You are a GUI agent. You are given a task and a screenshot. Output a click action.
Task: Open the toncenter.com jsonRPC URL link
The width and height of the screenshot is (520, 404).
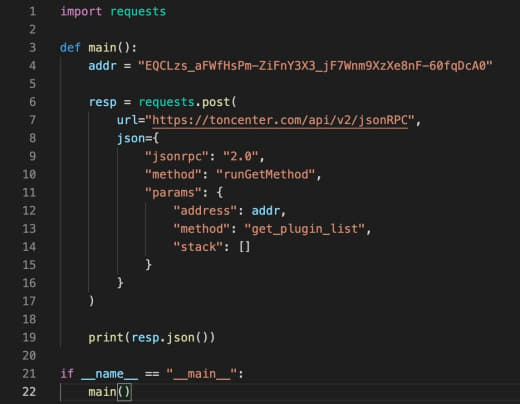280,120
